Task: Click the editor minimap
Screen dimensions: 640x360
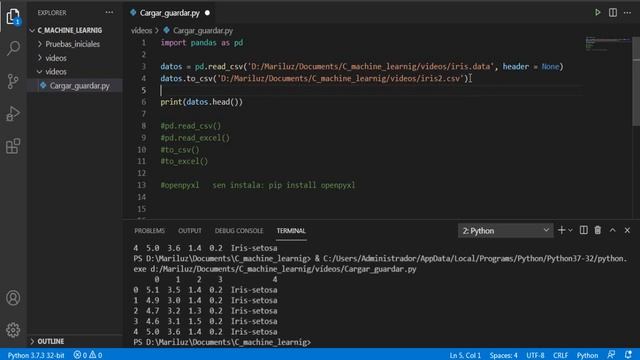Action: pos(608,44)
